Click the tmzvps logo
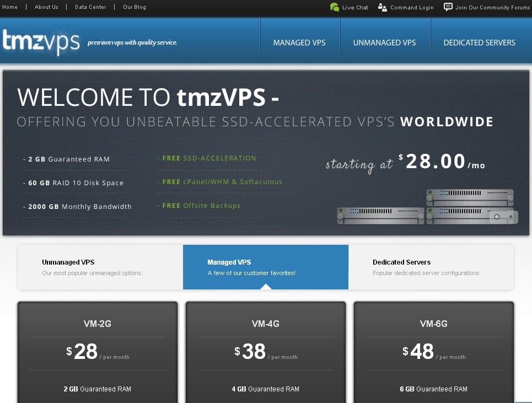Viewport: 532px width, 403px height. pyautogui.click(x=41, y=42)
